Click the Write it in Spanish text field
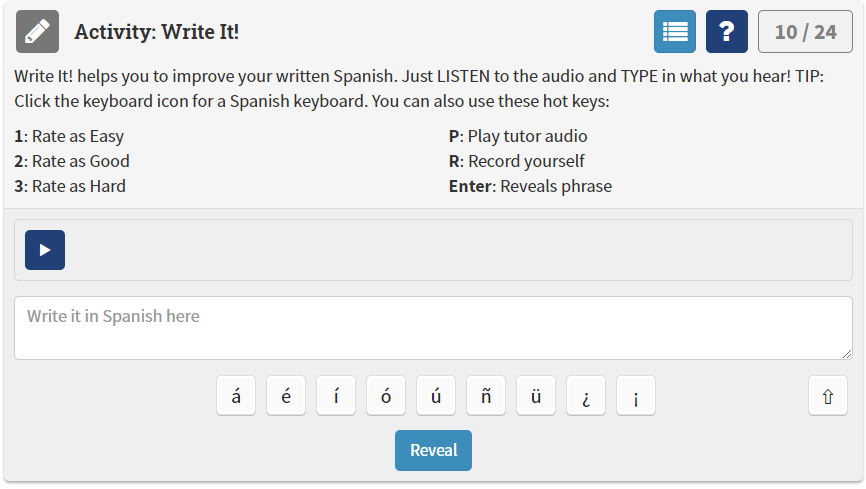The image size is (866, 489). click(434, 328)
